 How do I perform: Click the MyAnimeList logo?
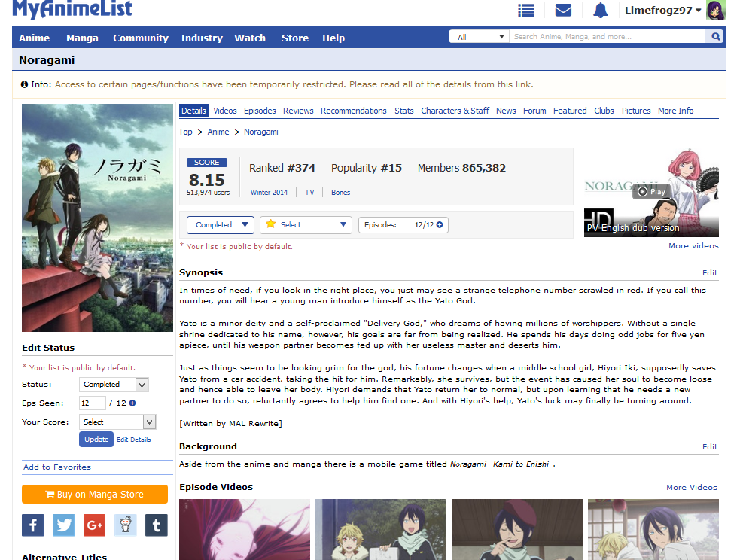tap(72, 9)
